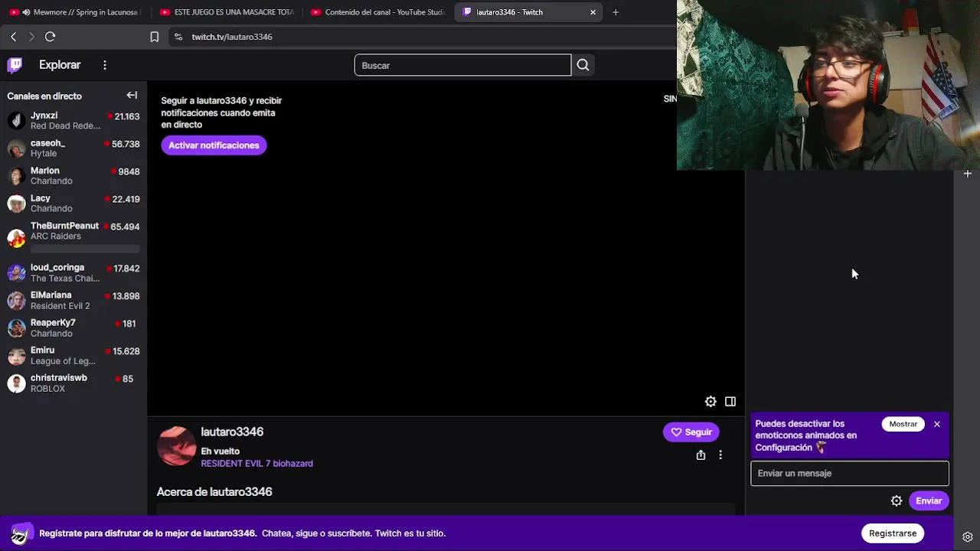Go back in browser history
This screenshot has width=980, height=551.
(13, 37)
